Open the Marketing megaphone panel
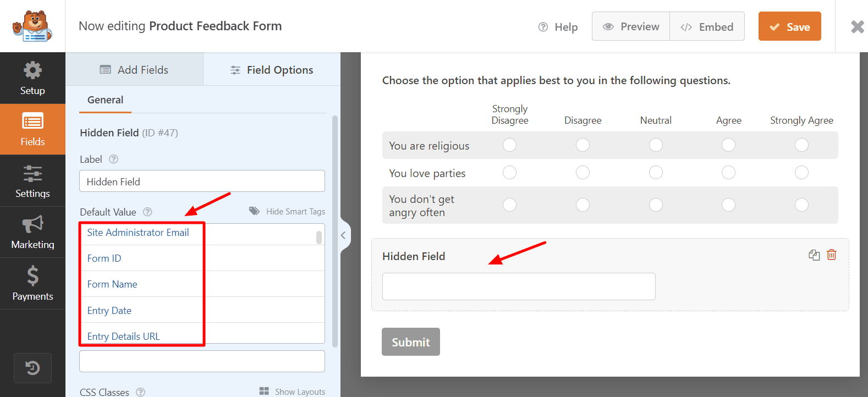 32,232
